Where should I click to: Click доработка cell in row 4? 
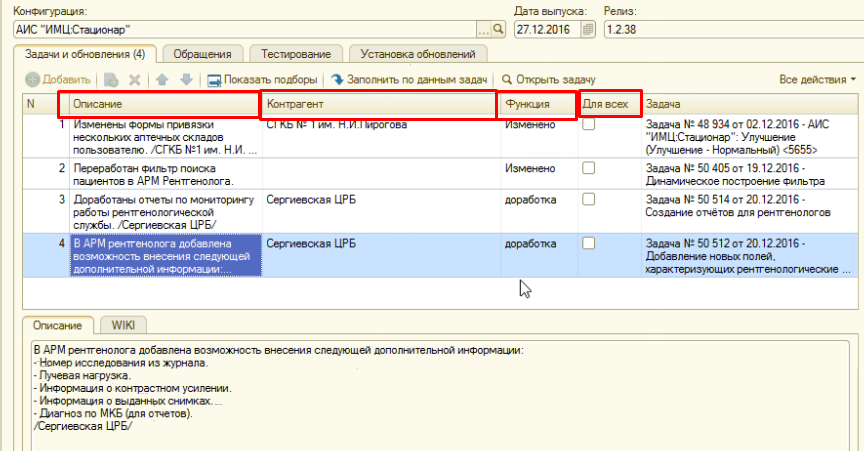539,256
